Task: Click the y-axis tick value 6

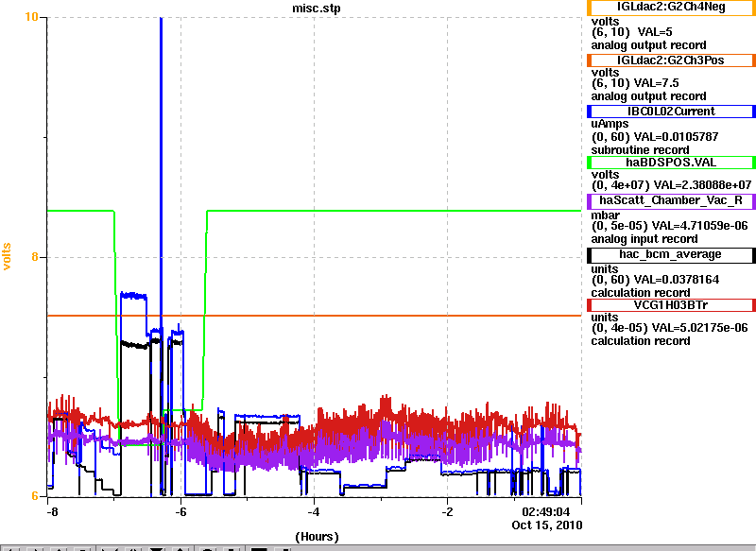Action: pyautogui.click(x=35, y=495)
